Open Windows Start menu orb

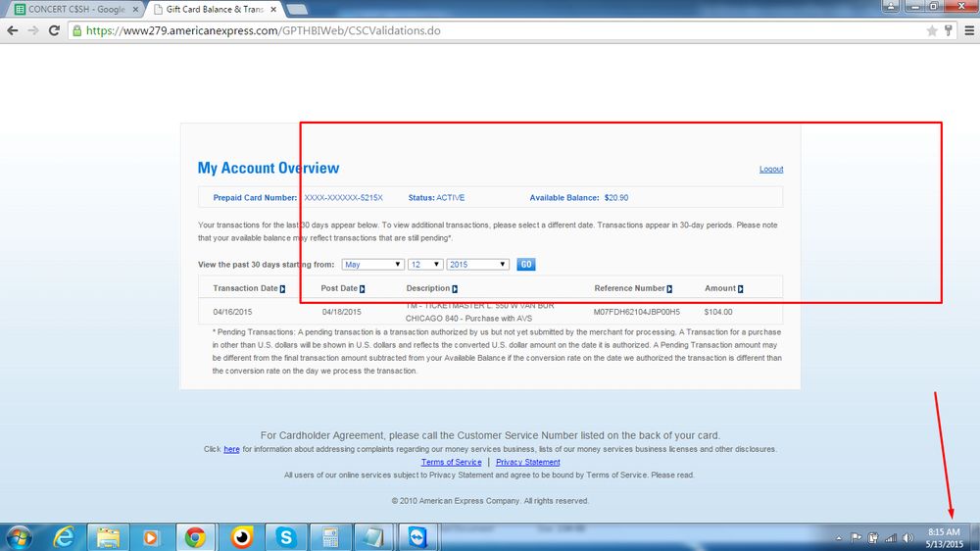point(19,537)
